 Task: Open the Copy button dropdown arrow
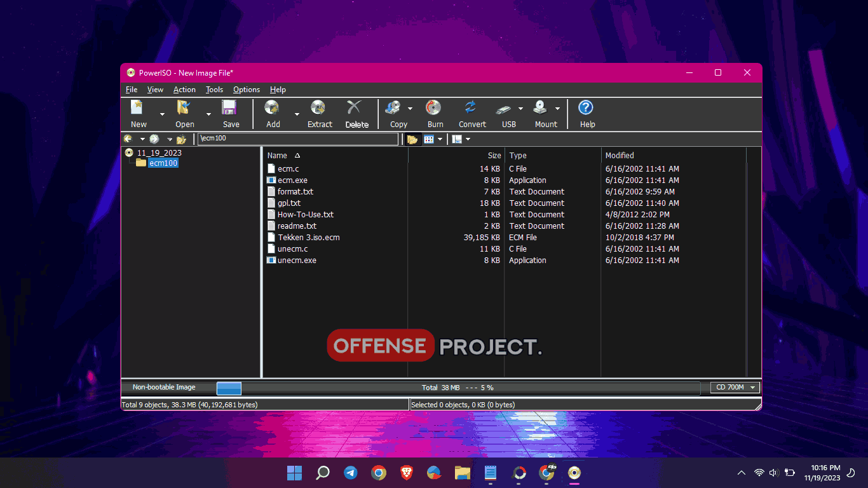(410, 109)
